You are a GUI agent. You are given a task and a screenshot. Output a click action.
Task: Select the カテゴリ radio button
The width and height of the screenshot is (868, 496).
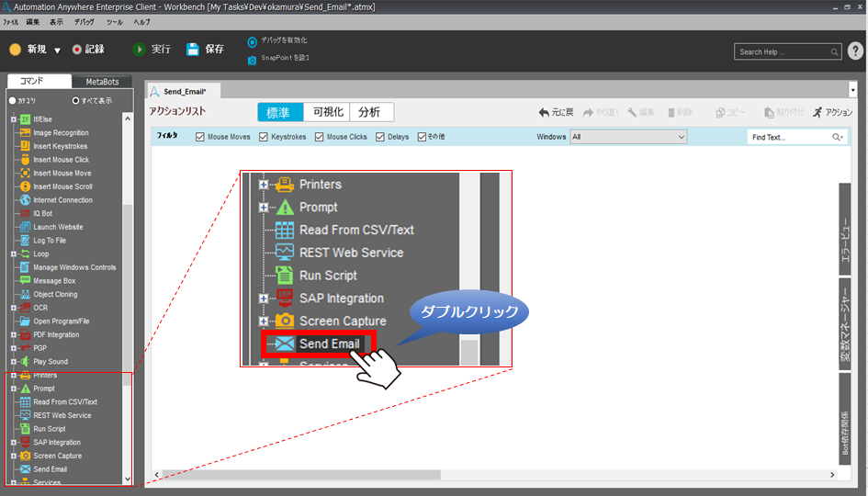coord(12,101)
